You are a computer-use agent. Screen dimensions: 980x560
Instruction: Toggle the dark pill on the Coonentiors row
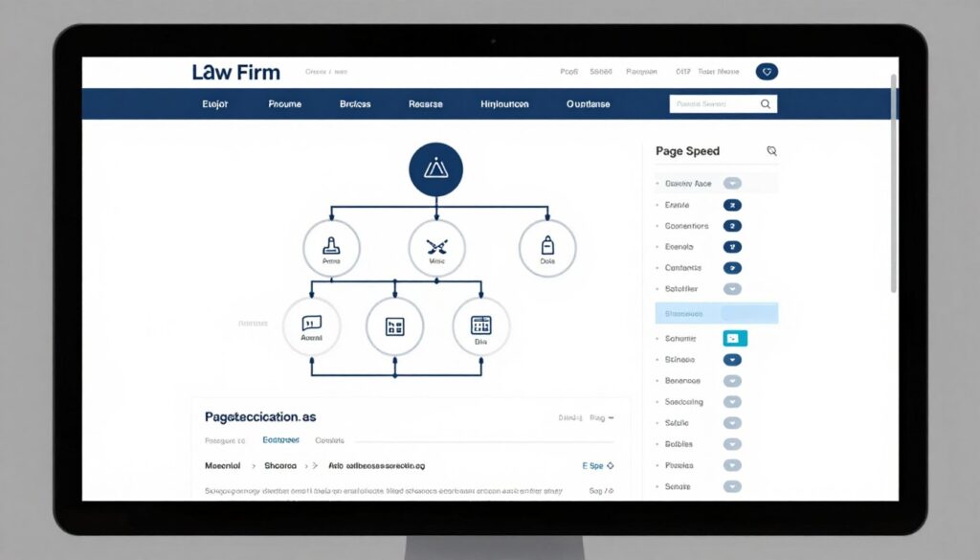[732, 226]
